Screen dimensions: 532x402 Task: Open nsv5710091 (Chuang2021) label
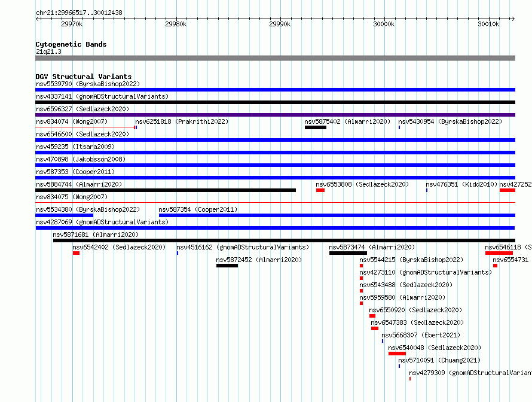coord(439,360)
